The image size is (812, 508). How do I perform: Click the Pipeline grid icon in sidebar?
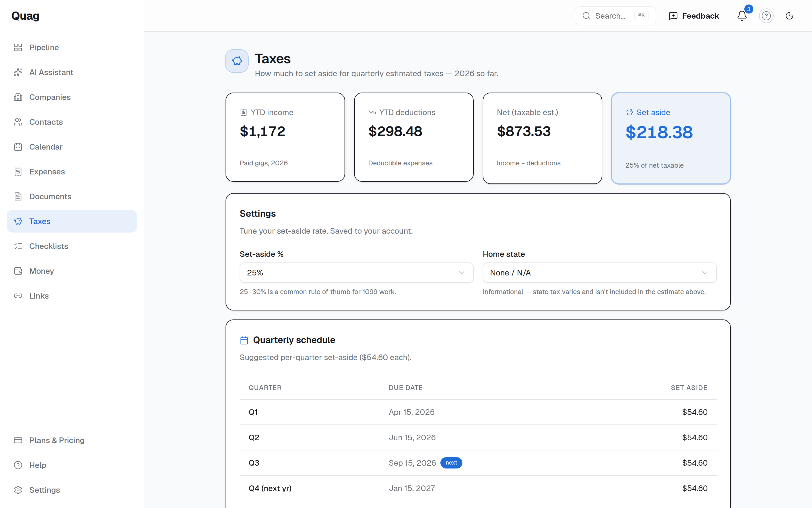[18, 47]
